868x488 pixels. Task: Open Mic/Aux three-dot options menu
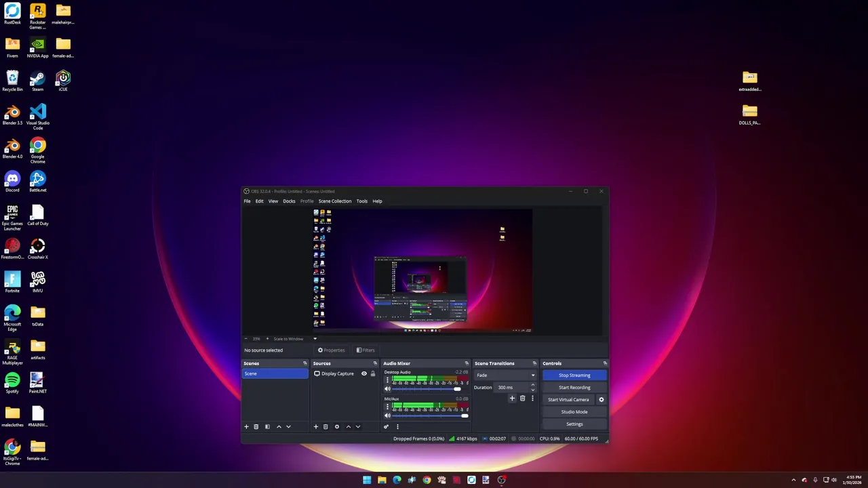click(387, 407)
